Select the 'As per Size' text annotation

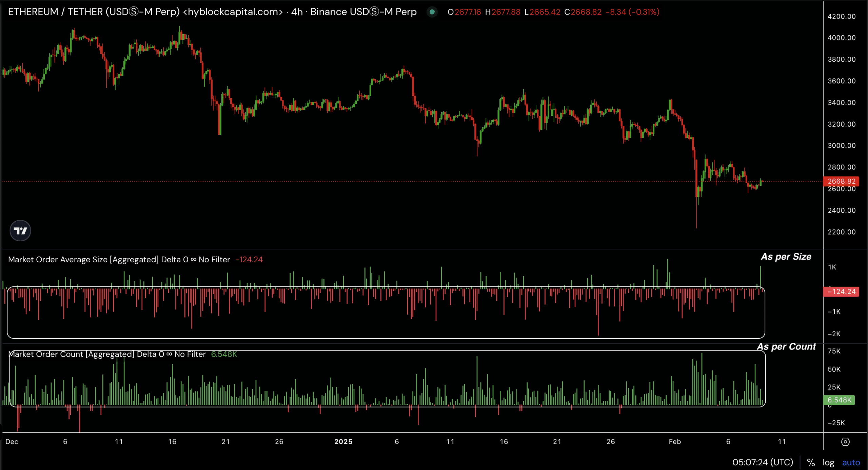786,257
